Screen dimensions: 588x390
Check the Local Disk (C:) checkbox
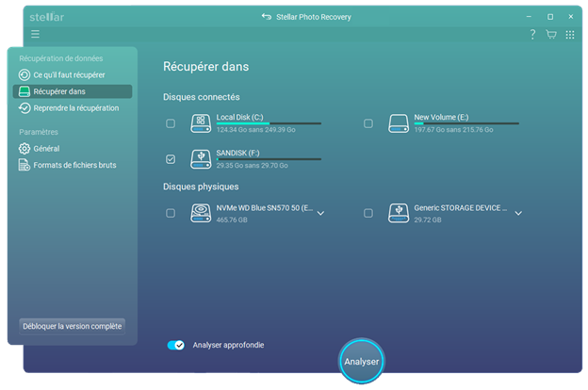pos(171,123)
